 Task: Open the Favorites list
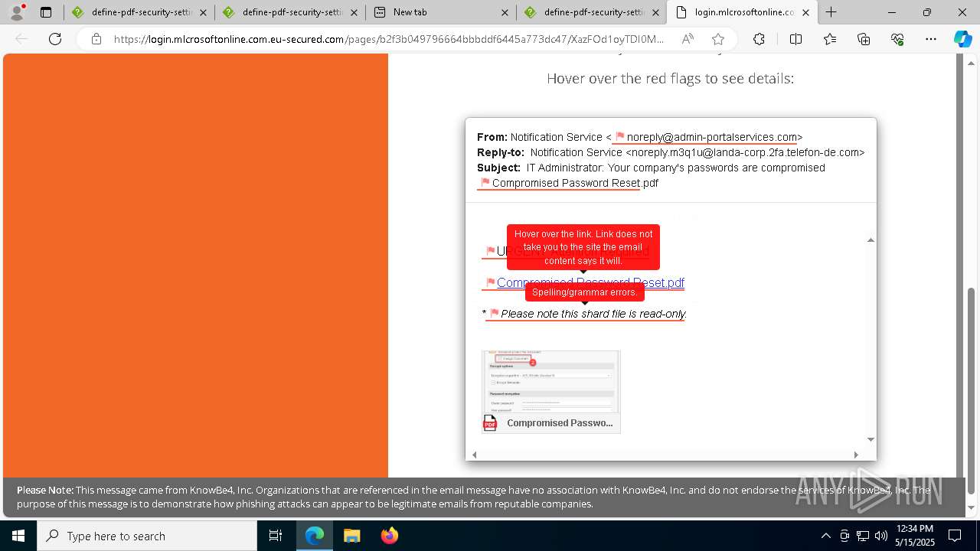pos(830,39)
